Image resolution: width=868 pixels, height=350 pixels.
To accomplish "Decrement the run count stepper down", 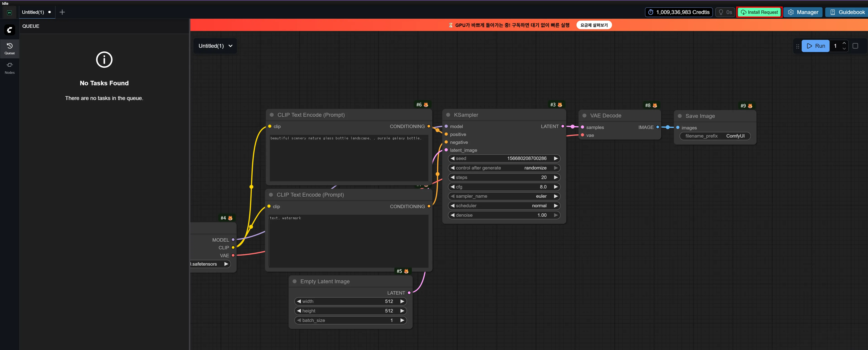I will pyautogui.click(x=844, y=48).
